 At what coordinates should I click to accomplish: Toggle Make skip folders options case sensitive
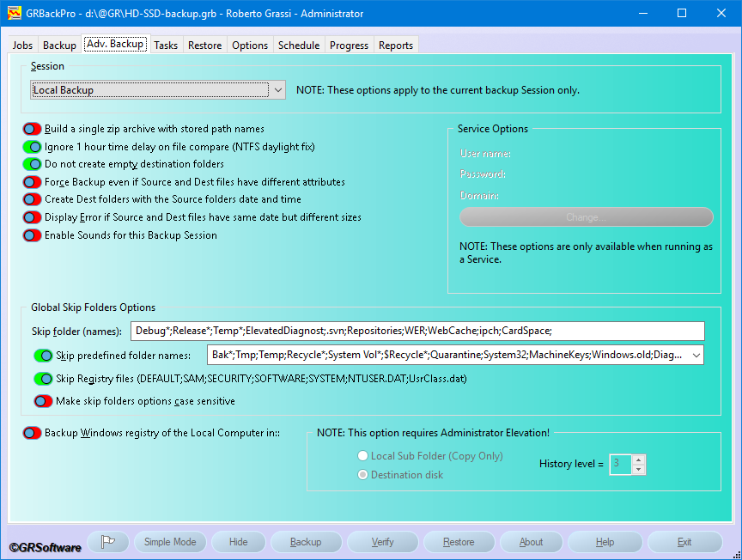[x=44, y=401]
